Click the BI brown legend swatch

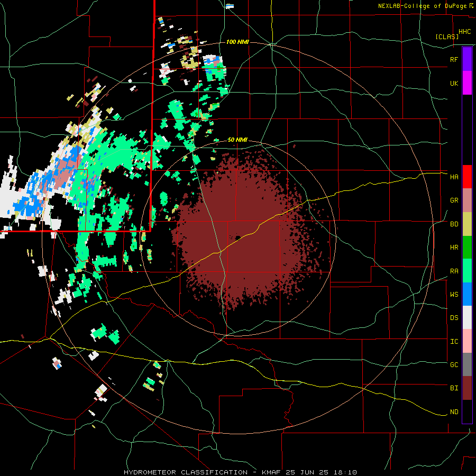click(x=467, y=388)
